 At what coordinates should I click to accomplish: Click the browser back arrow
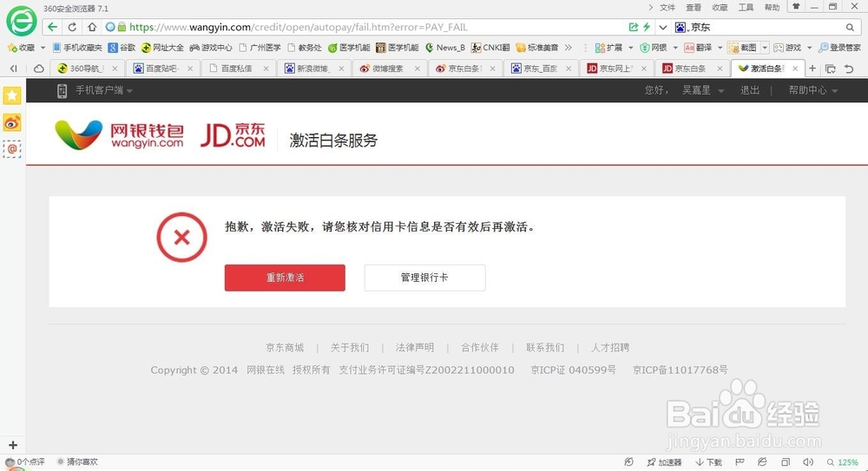tap(52, 27)
